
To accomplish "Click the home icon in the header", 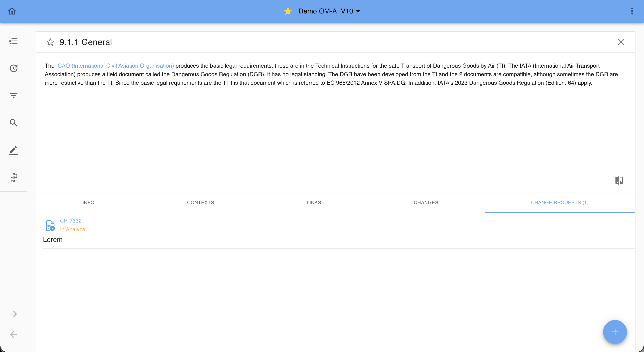I will tap(12, 11).
